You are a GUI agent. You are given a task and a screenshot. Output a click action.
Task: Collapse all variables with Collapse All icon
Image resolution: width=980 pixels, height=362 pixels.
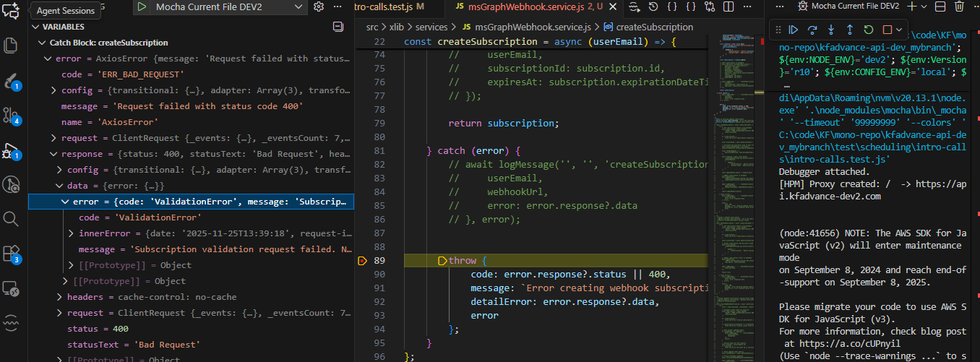click(338, 27)
